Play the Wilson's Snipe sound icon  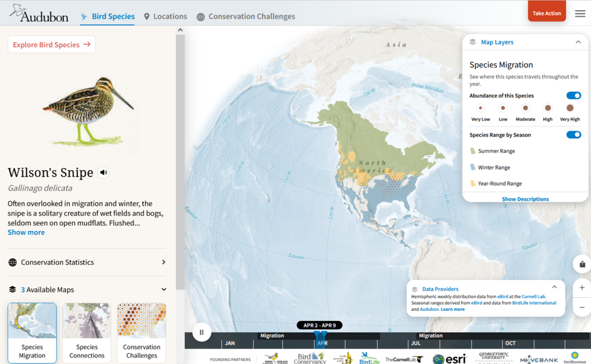(x=103, y=173)
